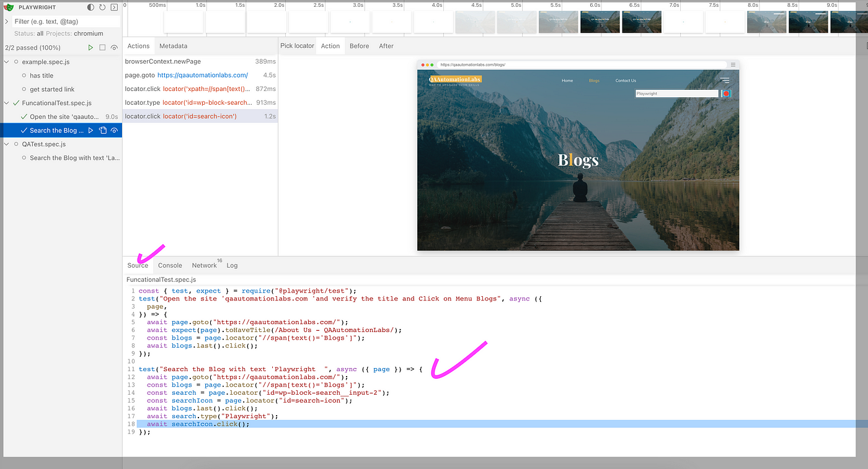Collapse the example.spec.js test group
This screenshot has width=868, height=469.
click(6, 62)
